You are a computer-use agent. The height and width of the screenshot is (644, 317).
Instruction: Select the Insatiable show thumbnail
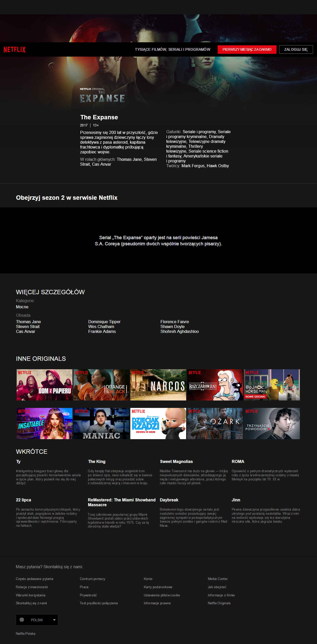click(45, 423)
